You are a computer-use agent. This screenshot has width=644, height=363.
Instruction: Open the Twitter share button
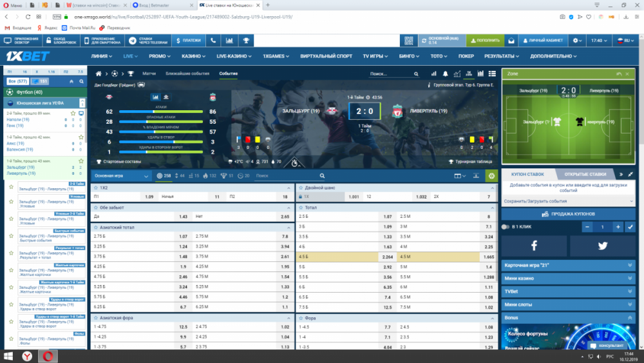coord(603,246)
